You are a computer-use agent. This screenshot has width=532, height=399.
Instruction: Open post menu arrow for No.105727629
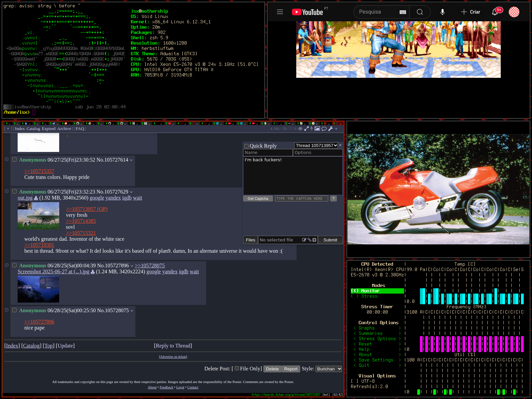tap(131, 192)
